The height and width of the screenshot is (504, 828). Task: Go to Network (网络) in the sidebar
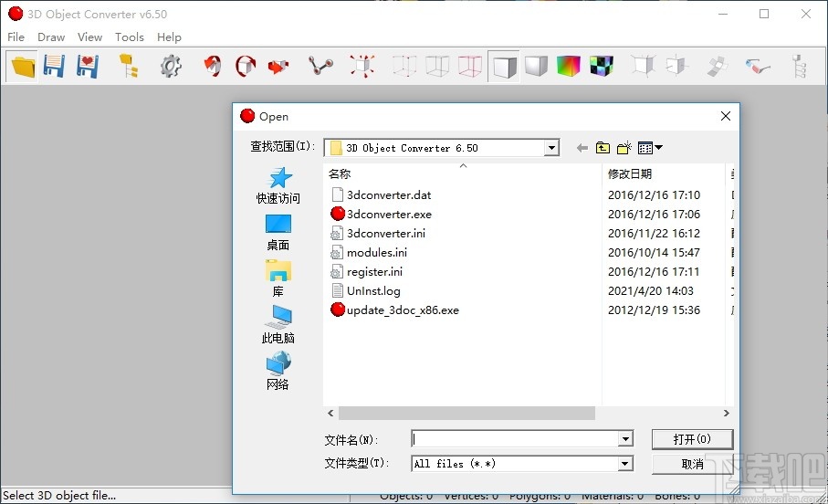pyautogui.click(x=278, y=372)
